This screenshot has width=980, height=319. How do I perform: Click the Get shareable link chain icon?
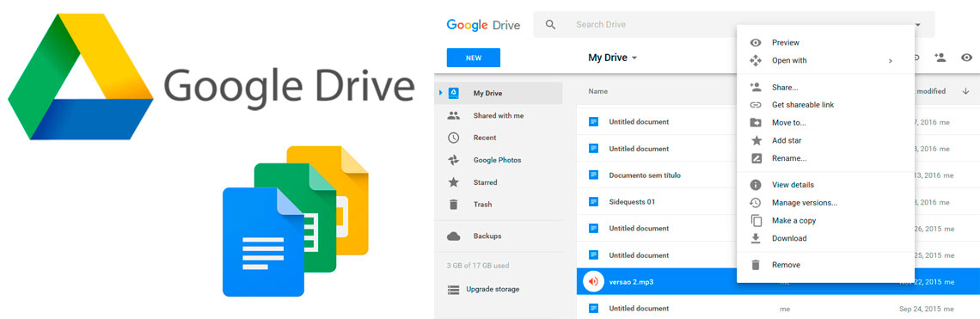pos(756,105)
